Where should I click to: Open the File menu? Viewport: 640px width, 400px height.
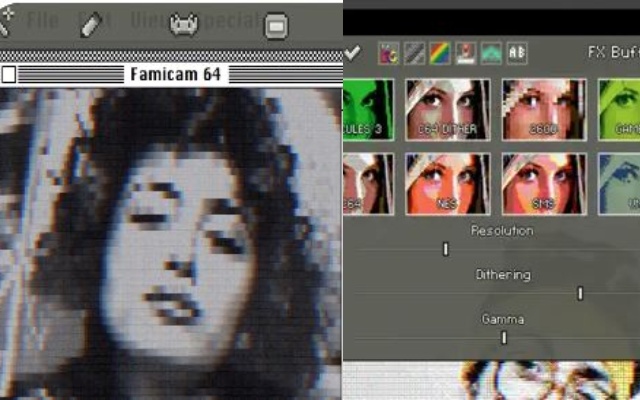click(x=44, y=20)
